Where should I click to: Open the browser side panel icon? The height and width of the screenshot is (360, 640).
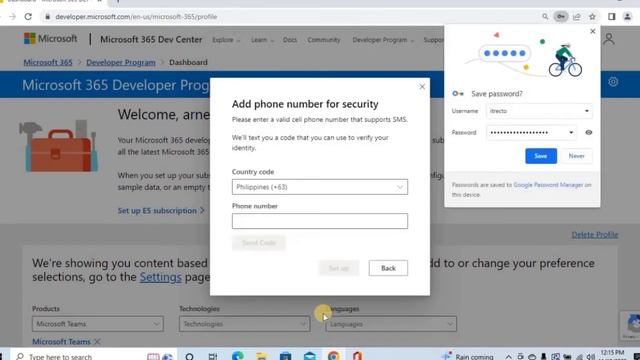click(611, 17)
